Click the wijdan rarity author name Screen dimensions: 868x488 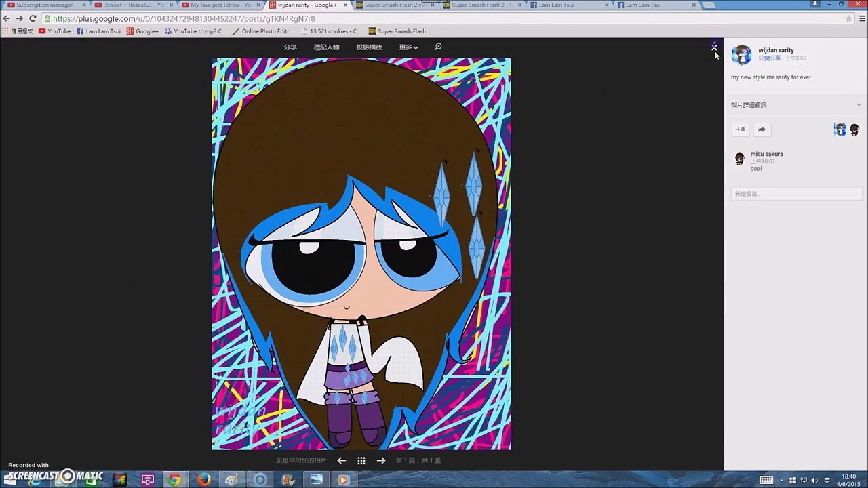tap(776, 50)
